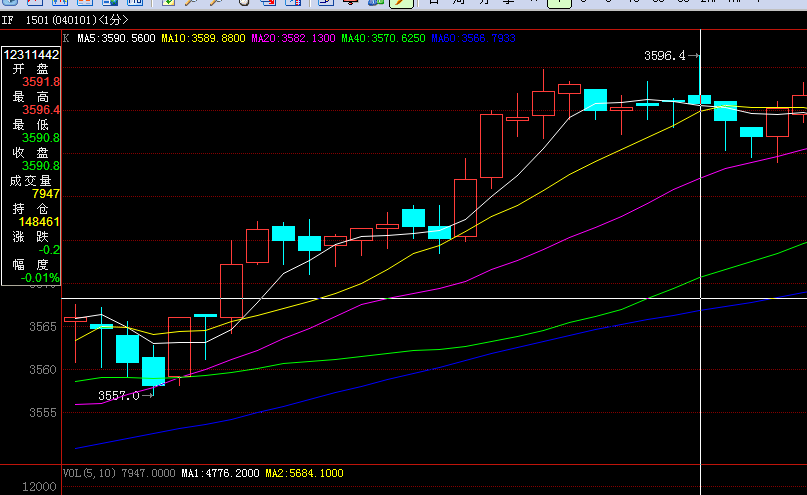Click the 12311442 timestamp in info panel
Screen dimensions: 807x495
31,54
